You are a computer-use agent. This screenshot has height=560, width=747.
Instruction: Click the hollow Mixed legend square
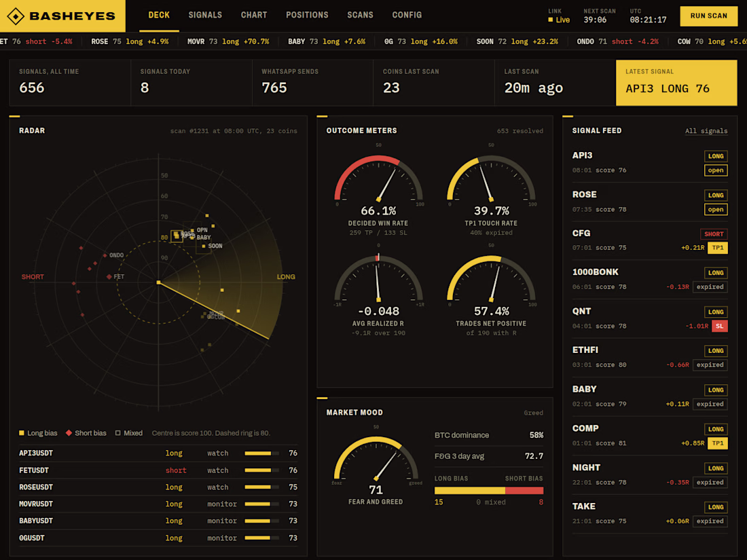coord(117,433)
